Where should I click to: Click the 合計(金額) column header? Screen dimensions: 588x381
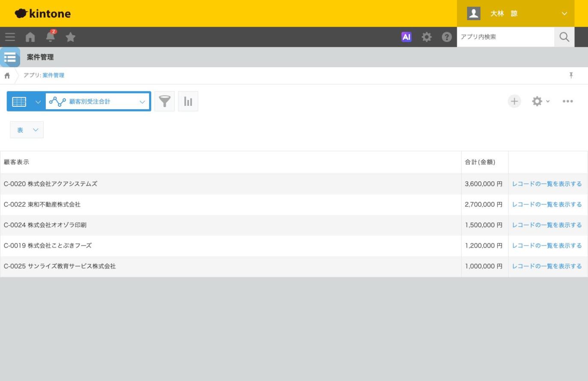click(485, 162)
